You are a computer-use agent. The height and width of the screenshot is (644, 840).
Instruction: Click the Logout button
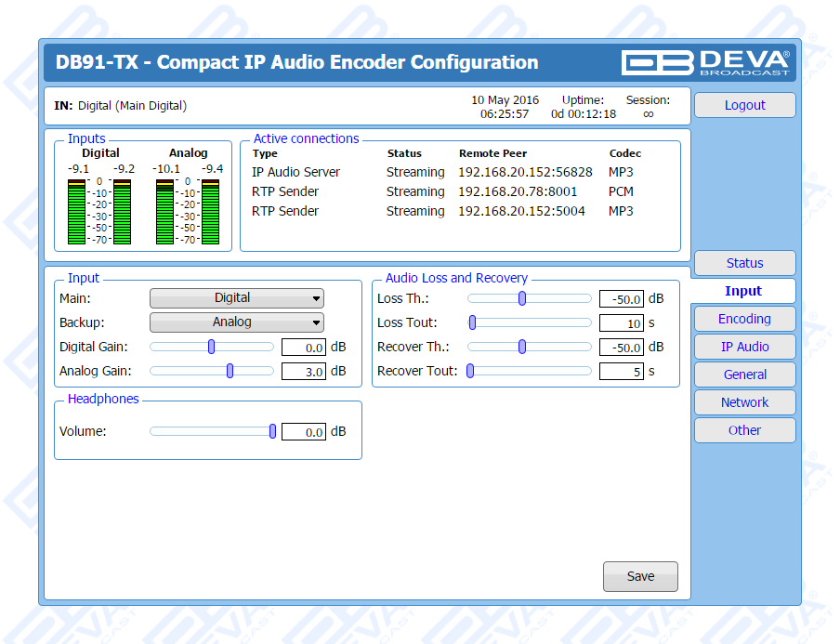744,105
